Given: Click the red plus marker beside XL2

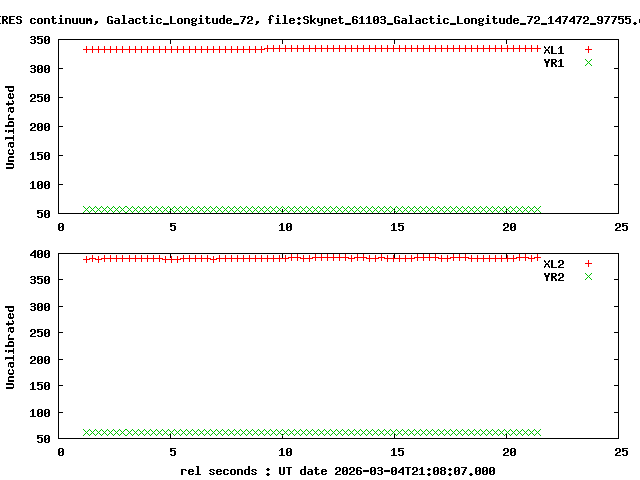Looking at the screenshot, I should pyautogui.click(x=588, y=264).
